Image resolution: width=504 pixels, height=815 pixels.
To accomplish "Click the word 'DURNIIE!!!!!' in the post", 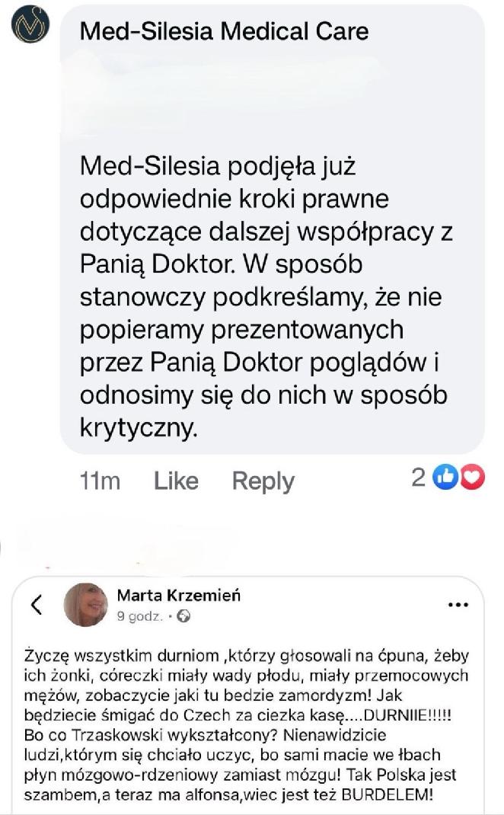I will click(407, 715).
